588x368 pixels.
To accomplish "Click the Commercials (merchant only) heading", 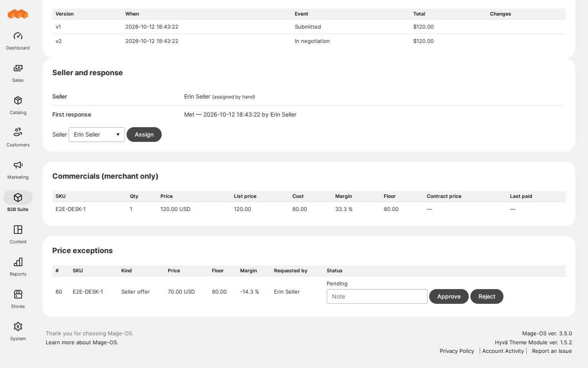I will point(105,176).
